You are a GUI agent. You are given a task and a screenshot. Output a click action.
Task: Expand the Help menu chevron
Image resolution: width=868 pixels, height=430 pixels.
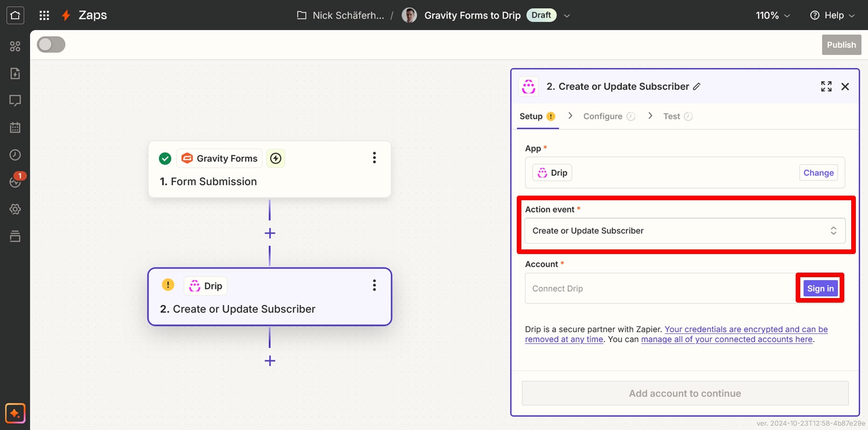851,16
